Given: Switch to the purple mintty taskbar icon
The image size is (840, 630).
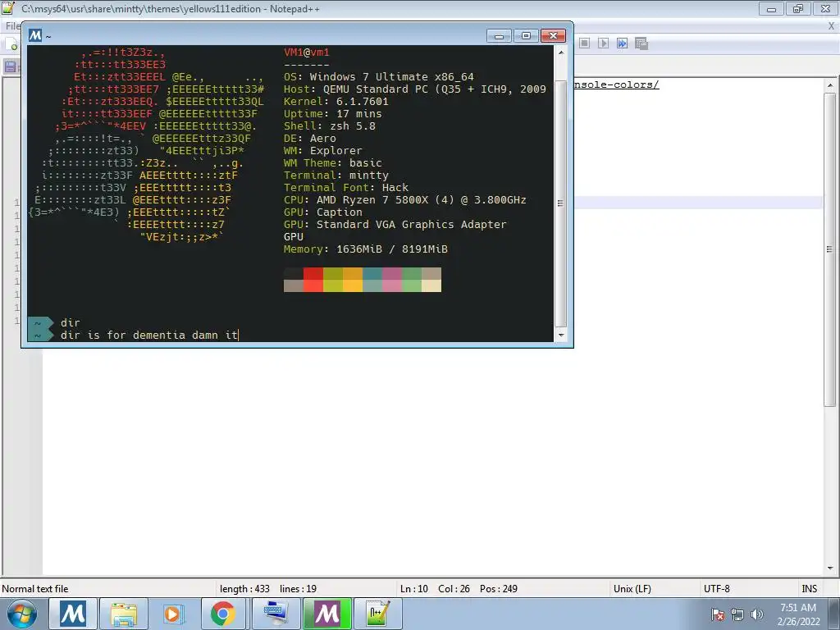Looking at the screenshot, I should coord(326,614).
